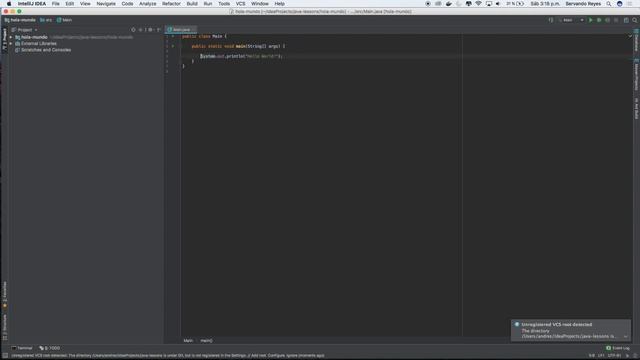Click src in the navigation breadcrumb bar
This screenshot has height=360, width=640.
46,20
